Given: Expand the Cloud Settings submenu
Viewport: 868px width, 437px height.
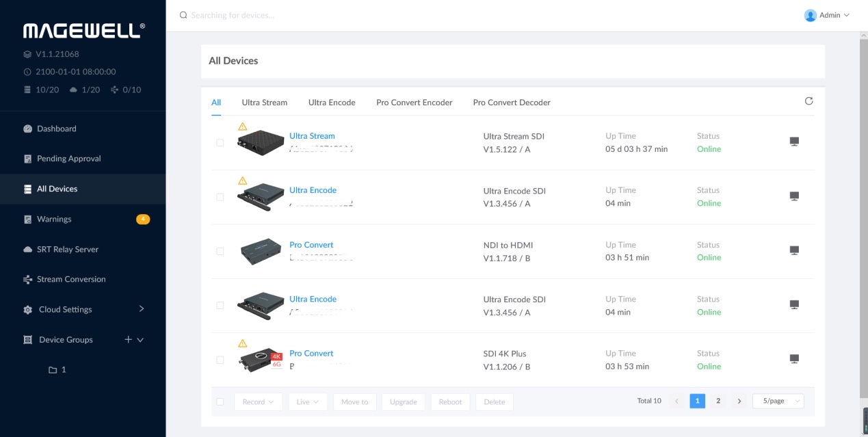Looking at the screenshot, I should coord(142,309).
